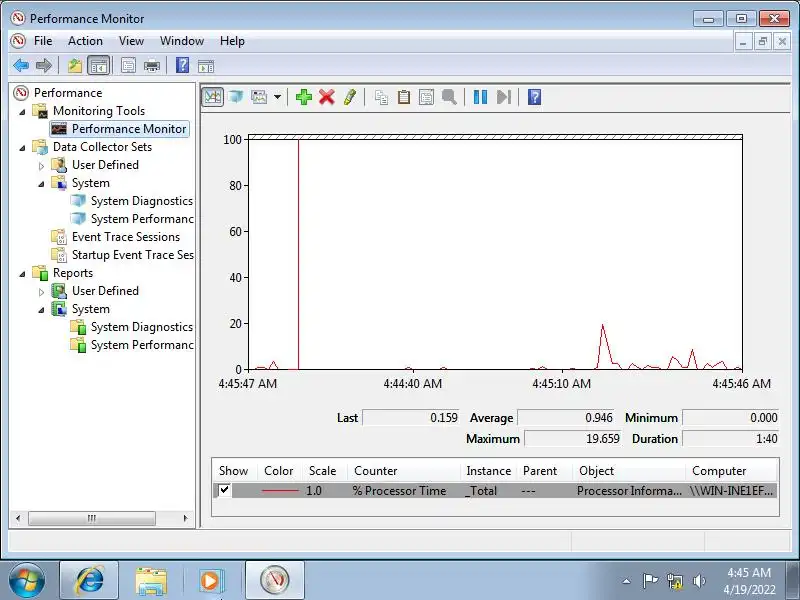Click Update Data step-forward icon
Screen dimensions: 800x600
point(504,96)
